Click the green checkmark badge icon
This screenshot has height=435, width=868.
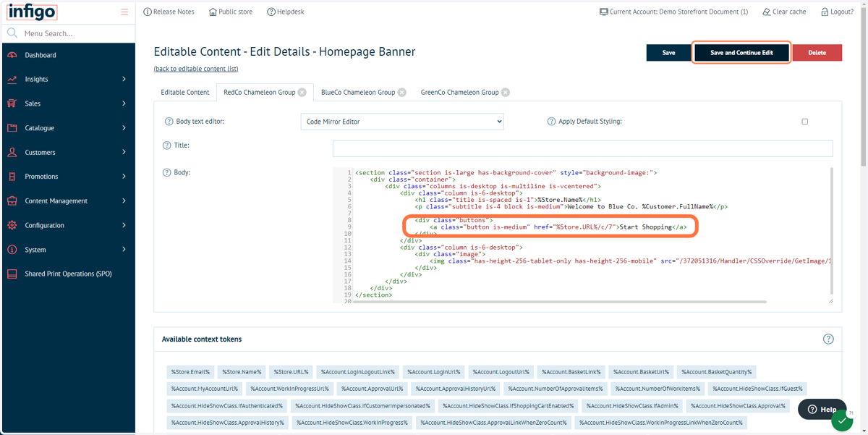[x=842, y=421]
